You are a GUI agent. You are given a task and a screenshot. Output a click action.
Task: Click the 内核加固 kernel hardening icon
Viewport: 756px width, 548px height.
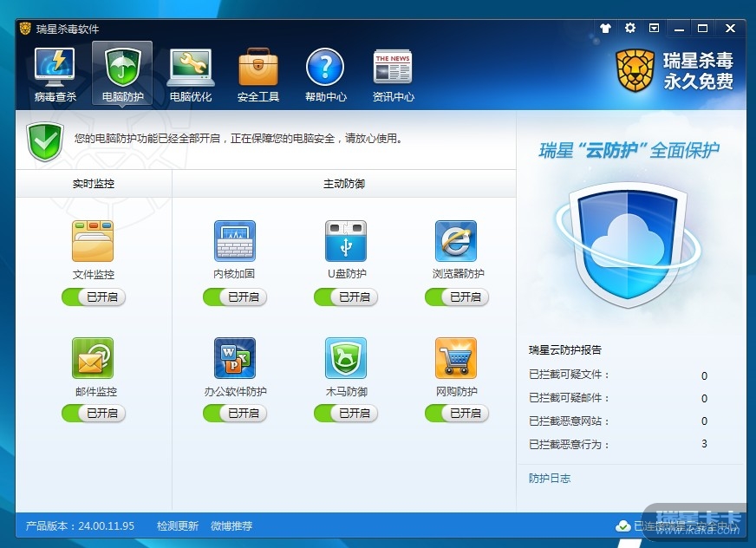tap(235, 241)
